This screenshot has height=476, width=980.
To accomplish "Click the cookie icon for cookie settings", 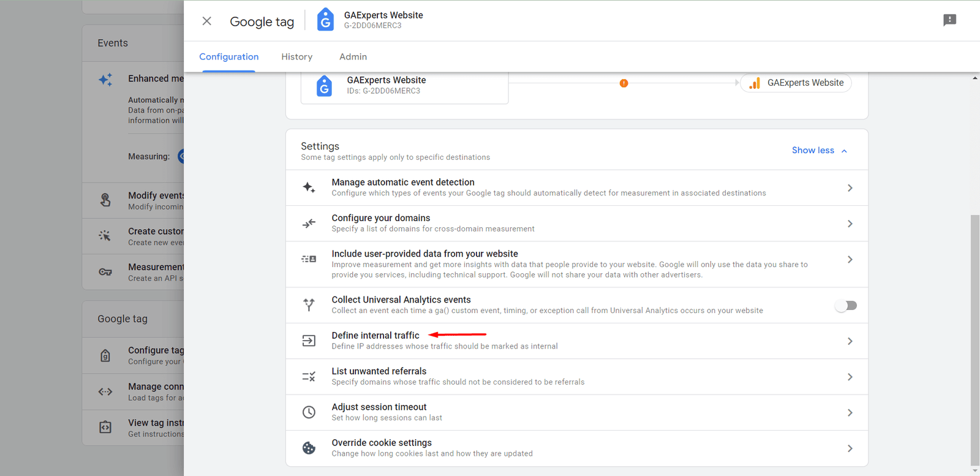I will [309, 448].
